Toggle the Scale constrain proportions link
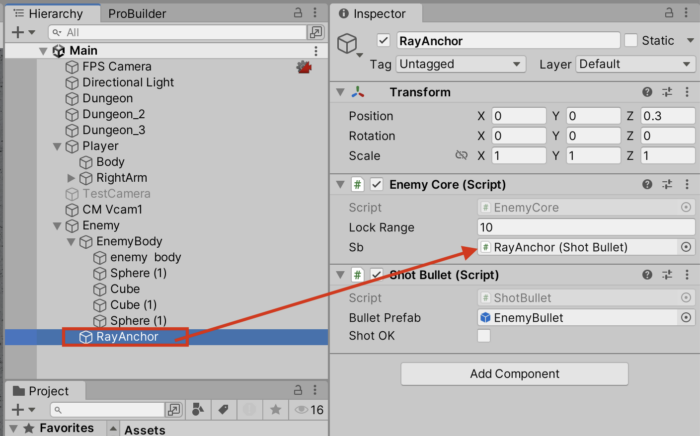Image resolution: width=700 pixels, height=436 pixels. tap(461, 156)
